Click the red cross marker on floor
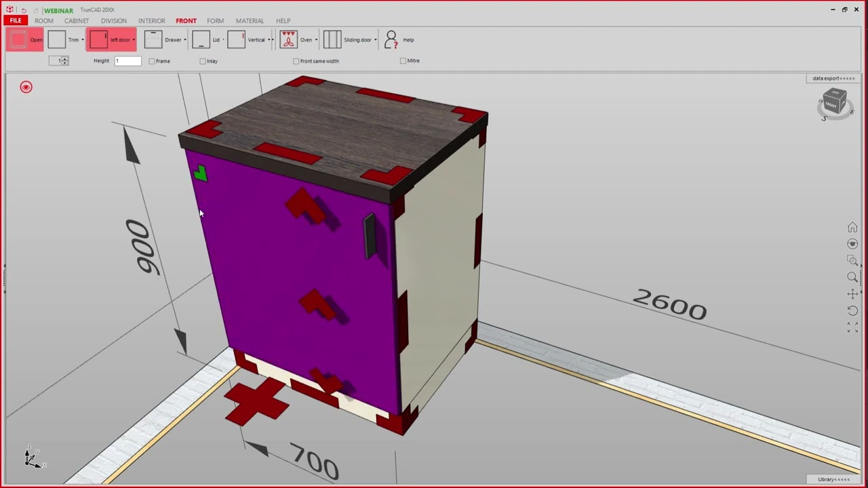 pyautogui.click(x=256, y=401)
